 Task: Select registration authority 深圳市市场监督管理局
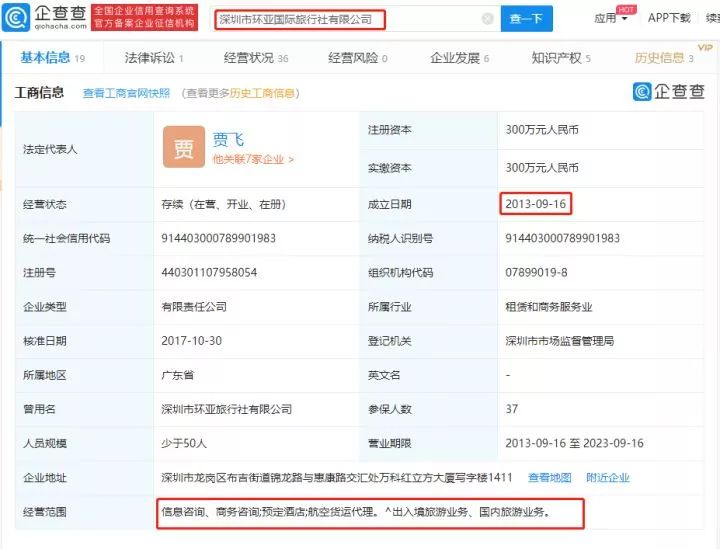tap(559, 341)
